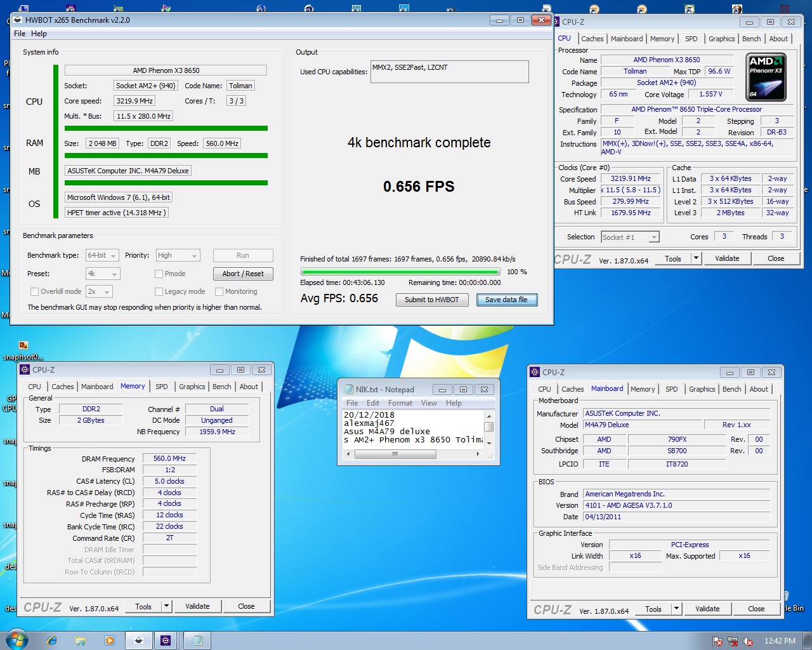Click the DRAM Frequency 560.0 MHz value
Image resolution: width=812 pixels, height=650 pixels.
pyautogui.click(x=169, y=458)
